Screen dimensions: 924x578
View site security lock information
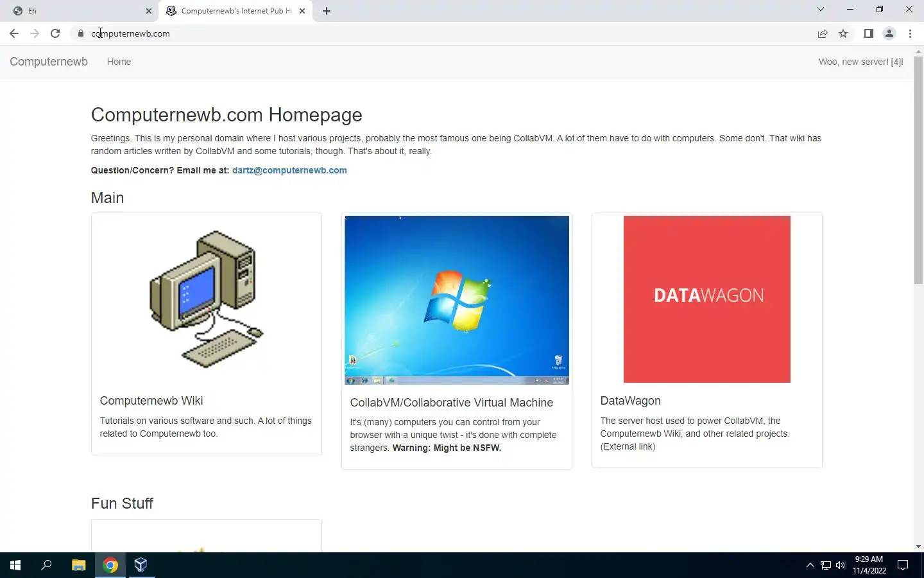(81, 33)
